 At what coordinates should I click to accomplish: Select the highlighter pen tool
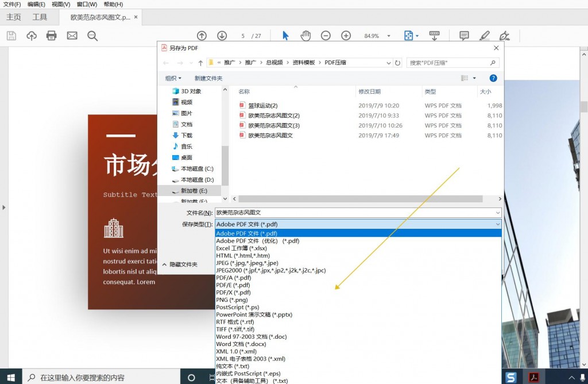coord(485,36)
